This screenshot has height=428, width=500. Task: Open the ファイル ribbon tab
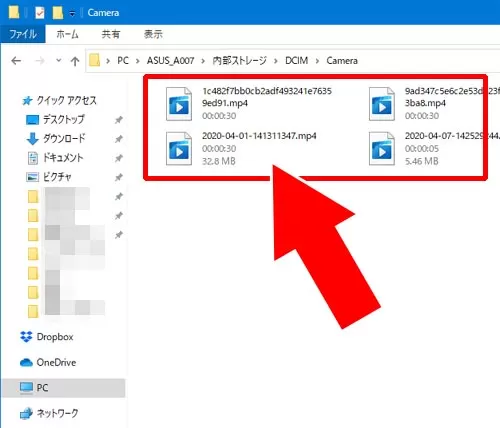click(x=23, y=34)
